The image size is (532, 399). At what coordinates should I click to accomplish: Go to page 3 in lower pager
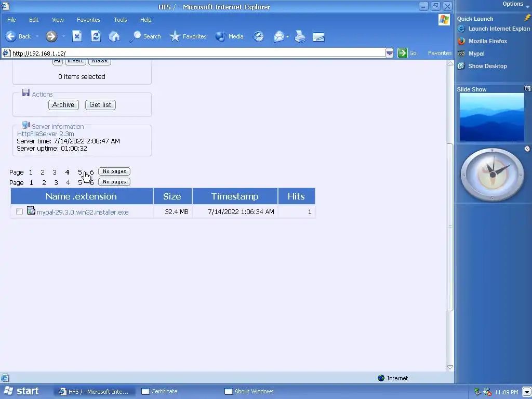pyautogui.click(x=56, y=182)
